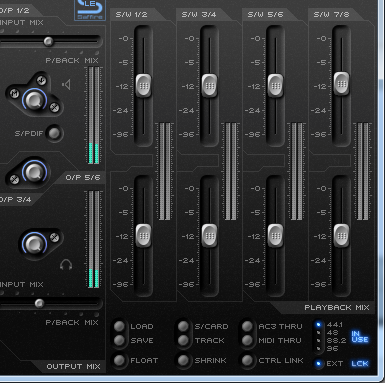Select the S/W 1/2 tab
This screenshot has height=383, width=385.
[132, 15]
